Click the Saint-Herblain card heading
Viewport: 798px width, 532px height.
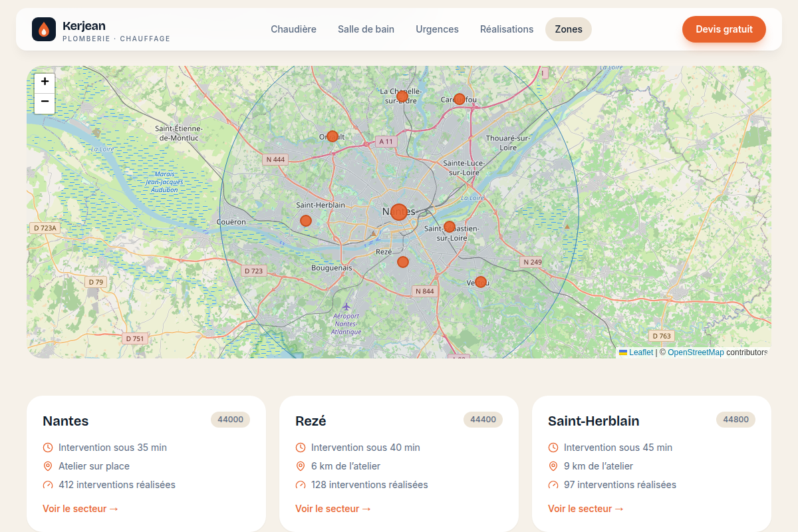pos(594,421)
